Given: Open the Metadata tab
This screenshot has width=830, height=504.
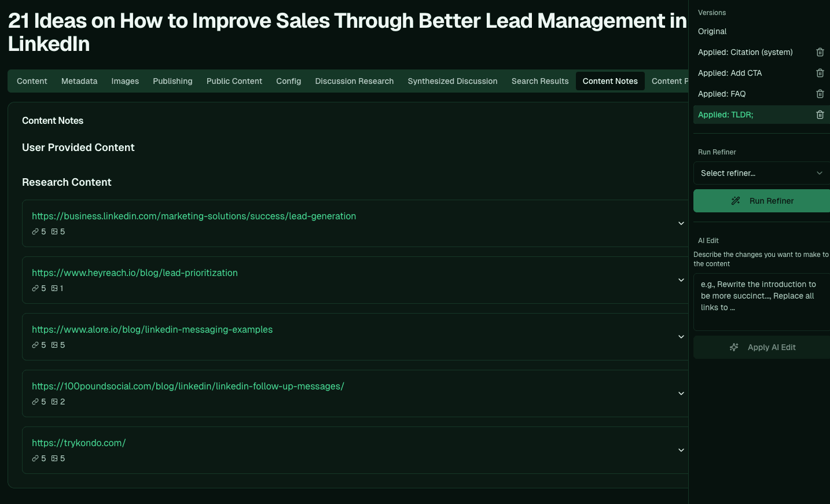Looking at the screenshot, I should pyautogui.click(x=79, y=81).
